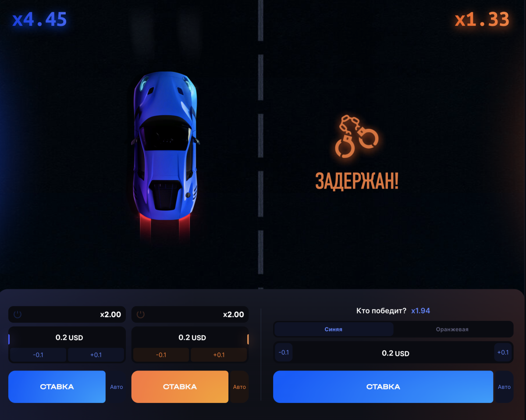The height and width of the screenshot is (420, 526).
Task: Enable Авто for blue bet
Action: (x=117, y=387)
